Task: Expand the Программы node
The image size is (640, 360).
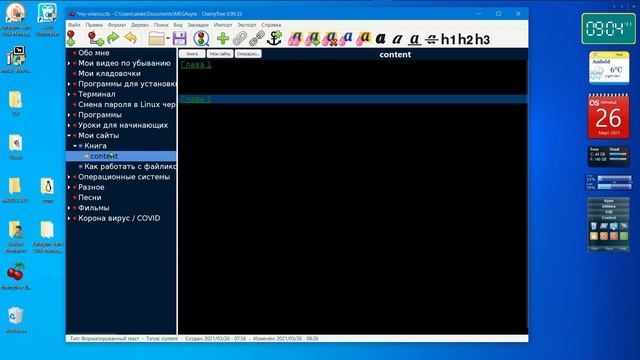Action: coord(69,115)
